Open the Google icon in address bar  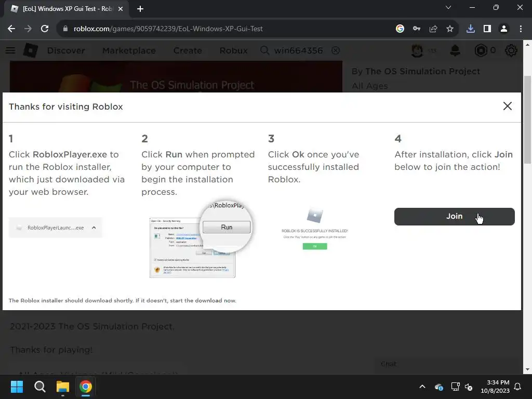(x=400, y=29)
